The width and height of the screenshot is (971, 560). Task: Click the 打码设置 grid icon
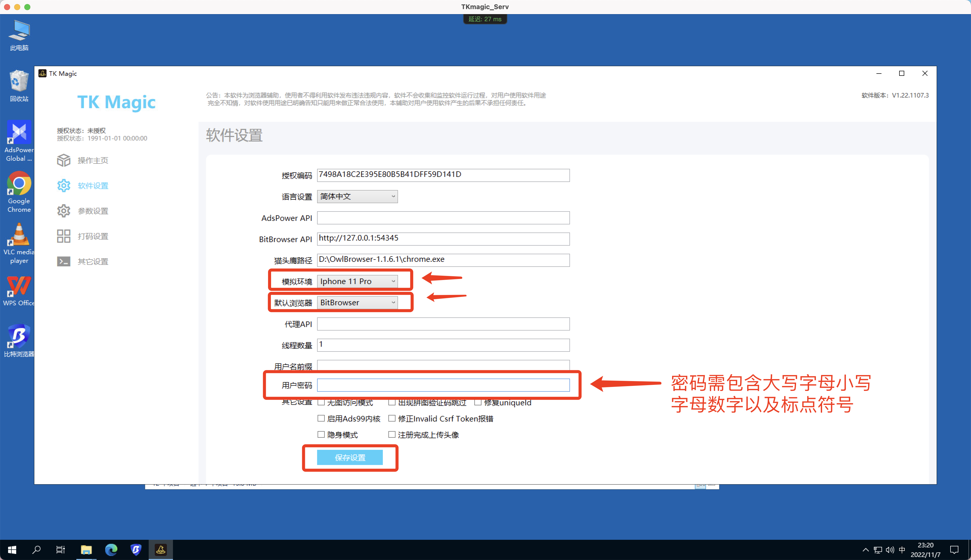coord(64,236)
